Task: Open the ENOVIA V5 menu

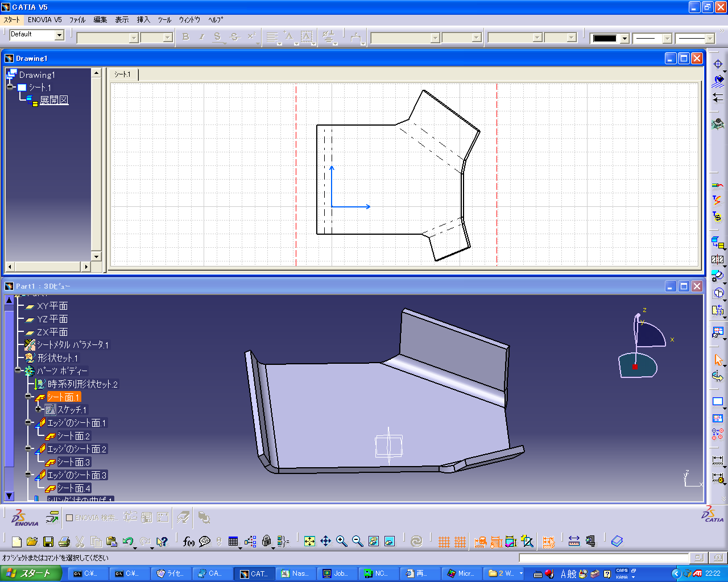Action: point(45,19)
